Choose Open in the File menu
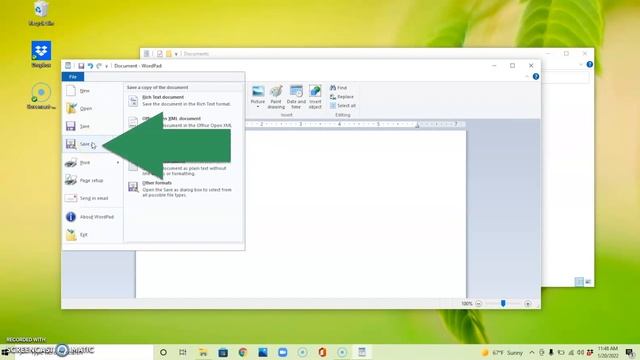This screenshot has width=640, height=360. [92, 109]
